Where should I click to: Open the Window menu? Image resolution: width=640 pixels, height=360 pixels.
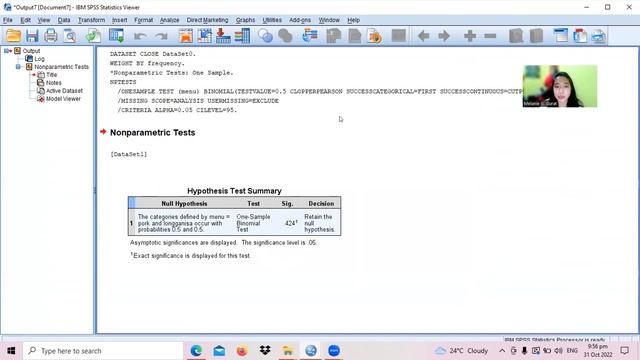[x=329, y=20]
